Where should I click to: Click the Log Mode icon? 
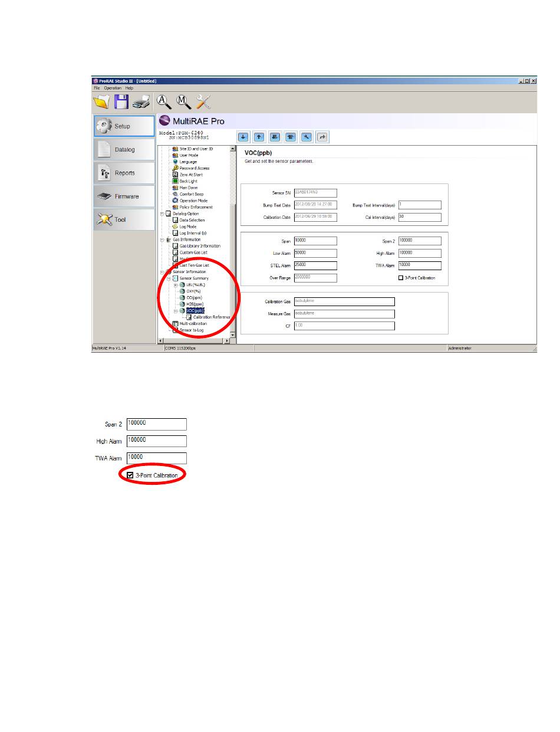(x=175, y=227)
